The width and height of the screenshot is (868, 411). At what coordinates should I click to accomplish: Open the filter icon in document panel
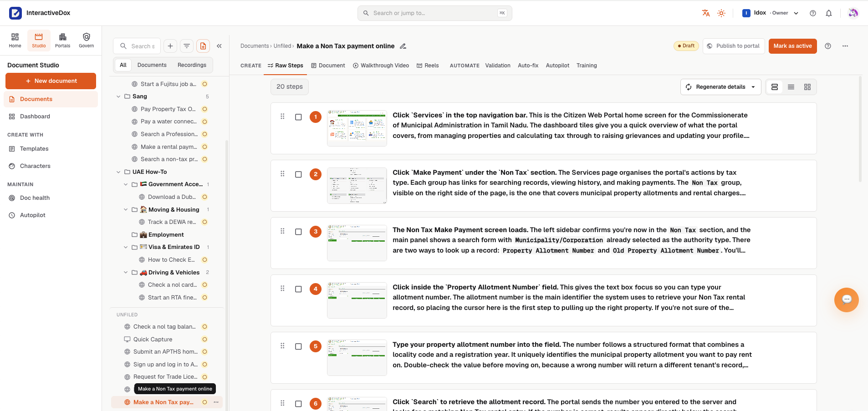pos(187,46)
